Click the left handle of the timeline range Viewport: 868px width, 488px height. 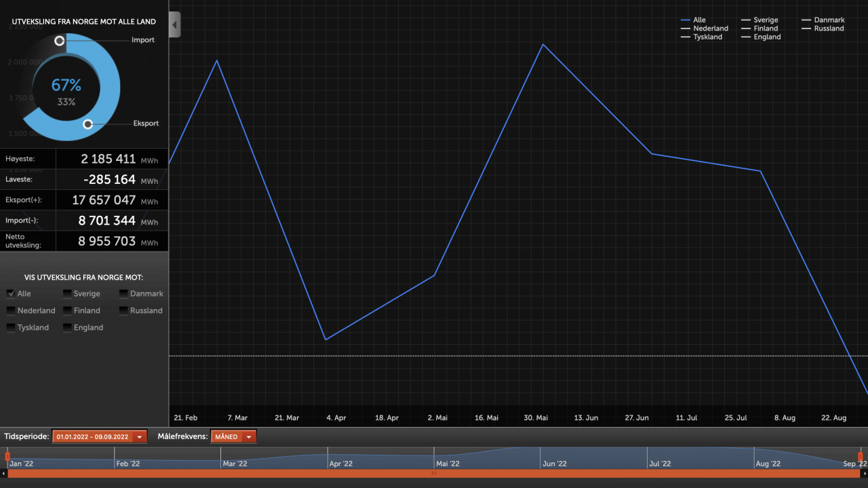pos(7,456)
